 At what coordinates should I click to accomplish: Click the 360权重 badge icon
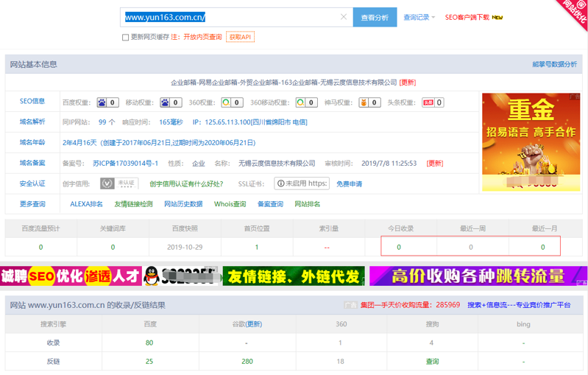point(232,102)
